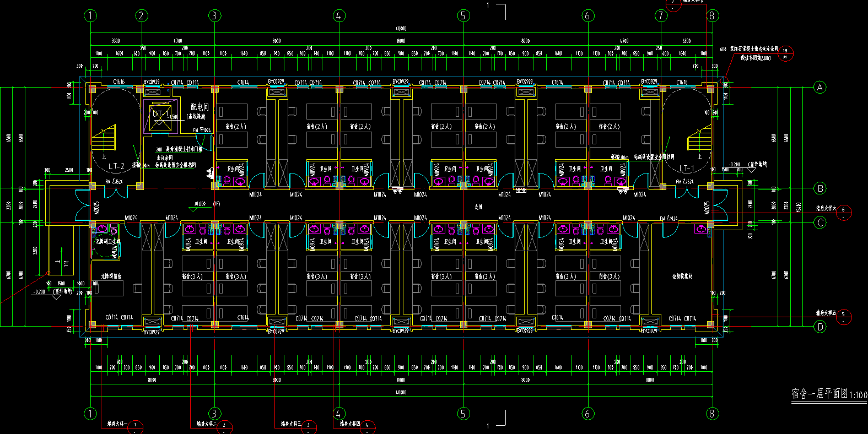Select top grid axis bubble 2
Viewport: 868px width, 434px height.
141,15
